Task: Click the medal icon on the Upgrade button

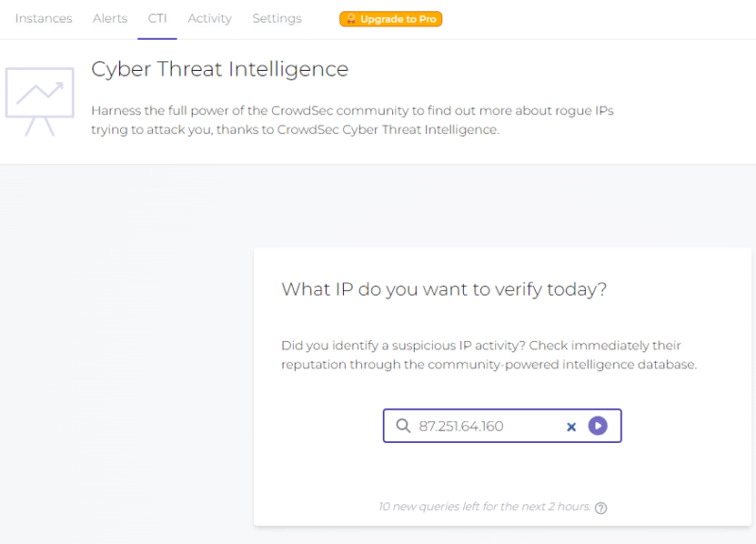Action: pos(351,19)
